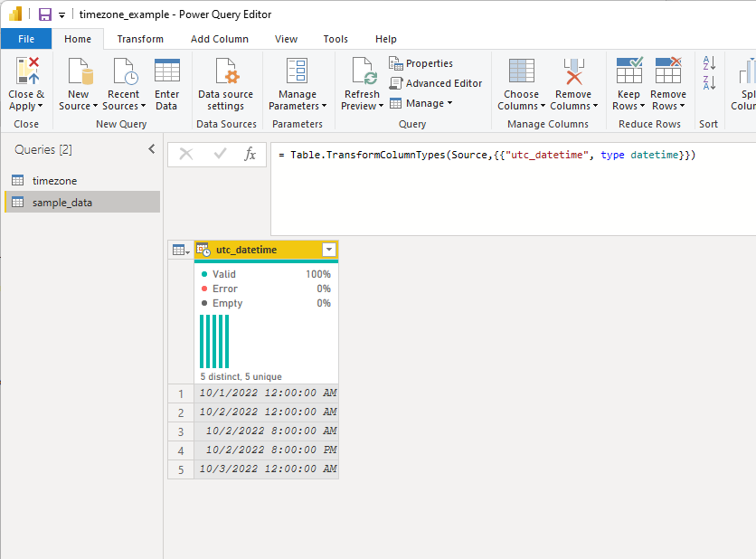Select row 1 number header
The image size is (756, 559).
click(x=181, y=393)
